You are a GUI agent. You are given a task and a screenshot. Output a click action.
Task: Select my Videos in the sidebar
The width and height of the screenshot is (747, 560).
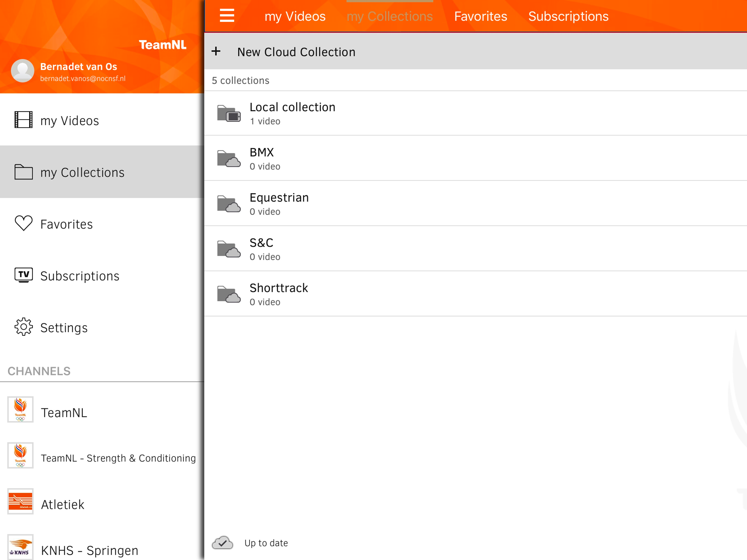click(x=102, y=120)
